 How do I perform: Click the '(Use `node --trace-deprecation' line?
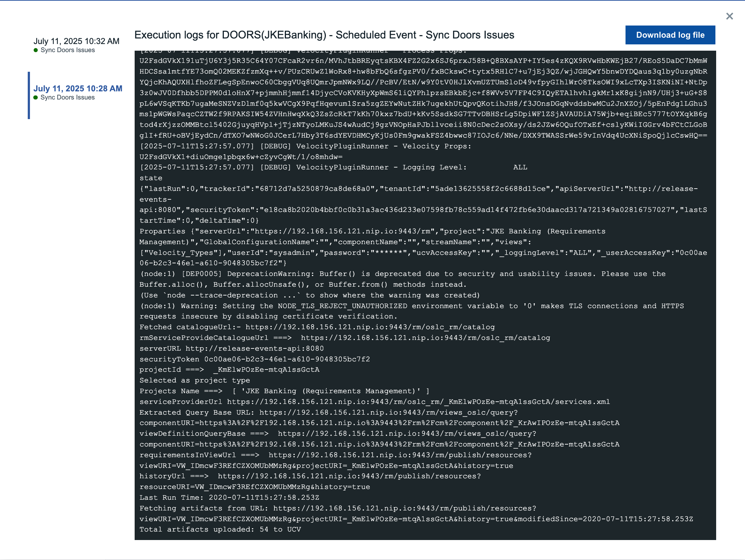point(310,295)
